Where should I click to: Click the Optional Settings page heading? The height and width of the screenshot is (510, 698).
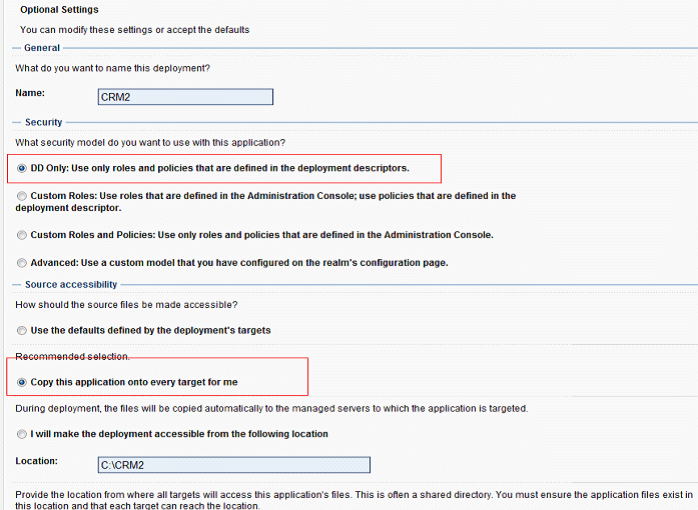(59, 9)
